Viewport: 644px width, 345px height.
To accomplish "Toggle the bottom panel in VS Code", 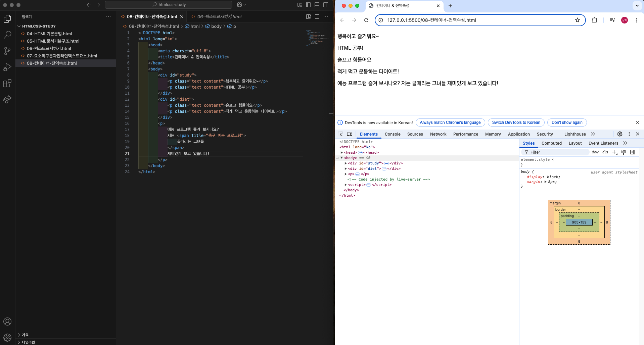I will (317, 5).
